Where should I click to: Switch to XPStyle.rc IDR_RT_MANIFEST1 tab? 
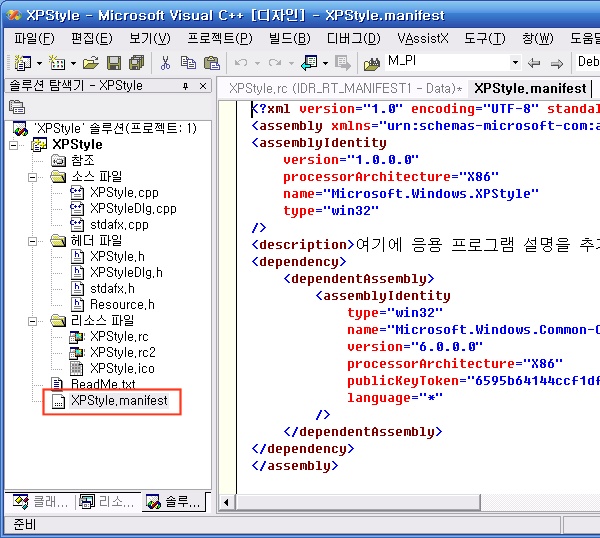pos(345,89)
